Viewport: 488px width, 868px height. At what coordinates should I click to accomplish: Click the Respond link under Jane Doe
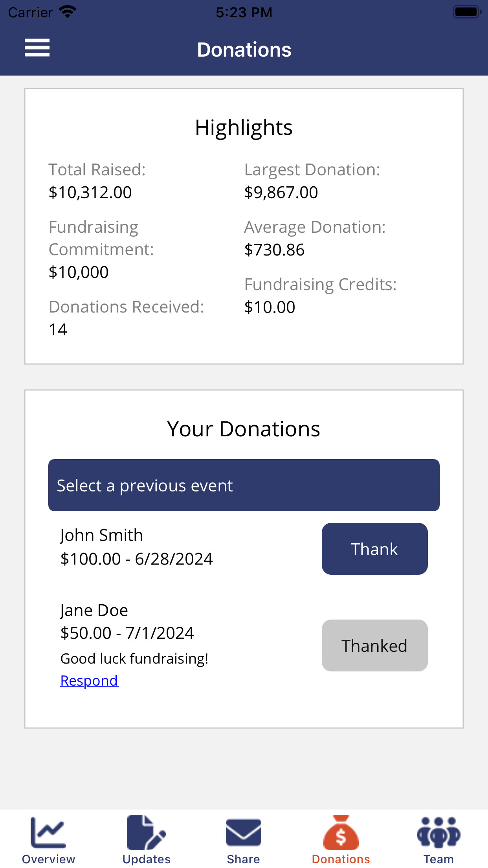click(89, 681)
